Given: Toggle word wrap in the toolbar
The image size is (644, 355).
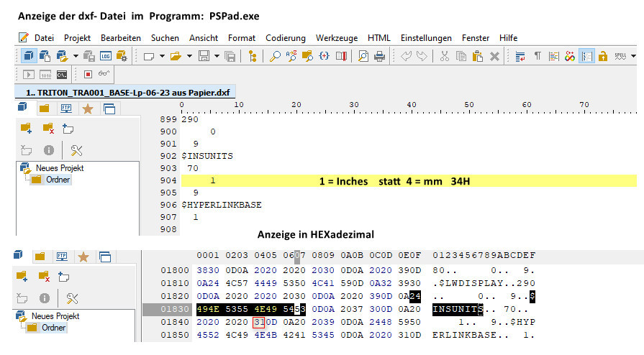Looking at the screenshot, I should (x=520, y=56).
